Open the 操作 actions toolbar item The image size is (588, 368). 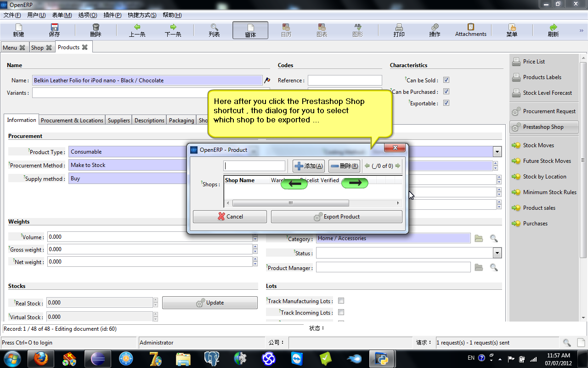(x=435, y=30)
